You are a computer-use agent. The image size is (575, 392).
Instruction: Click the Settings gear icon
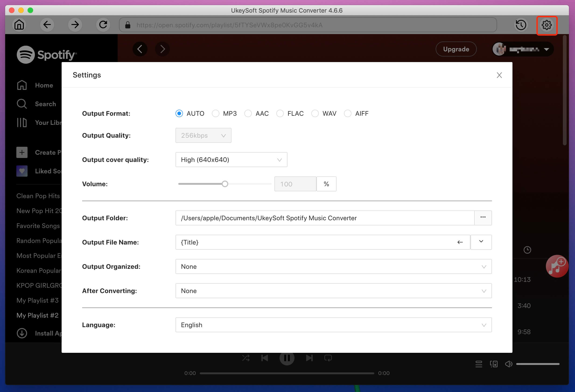tap(547, 25)
